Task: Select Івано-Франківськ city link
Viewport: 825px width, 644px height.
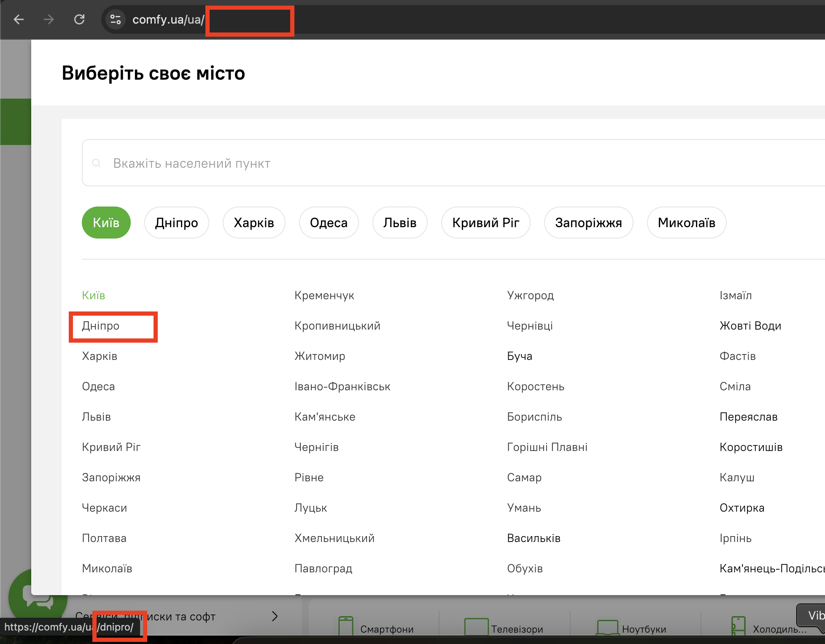Action: (x=342, y=386)
